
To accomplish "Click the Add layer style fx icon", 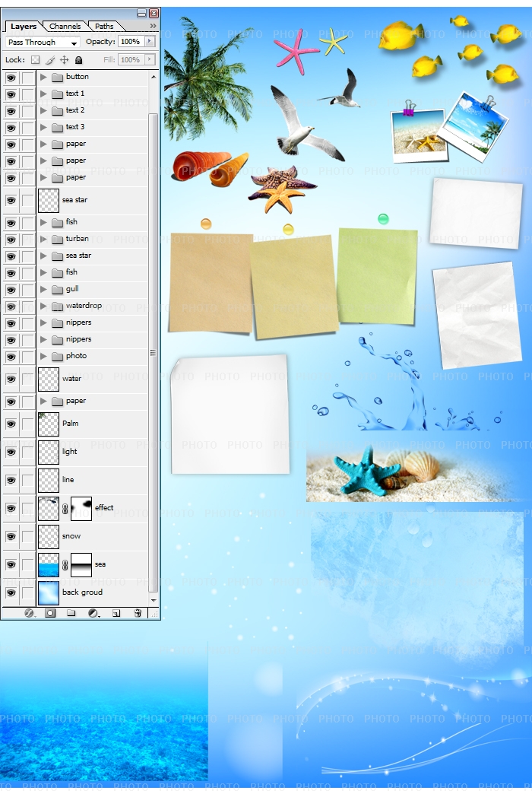I will point(29,613).
